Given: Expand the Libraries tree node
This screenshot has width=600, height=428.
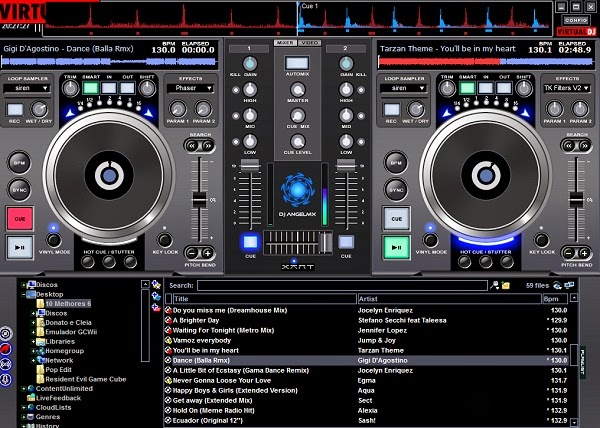Looking at the screenshot, I should tap(33, 342).
